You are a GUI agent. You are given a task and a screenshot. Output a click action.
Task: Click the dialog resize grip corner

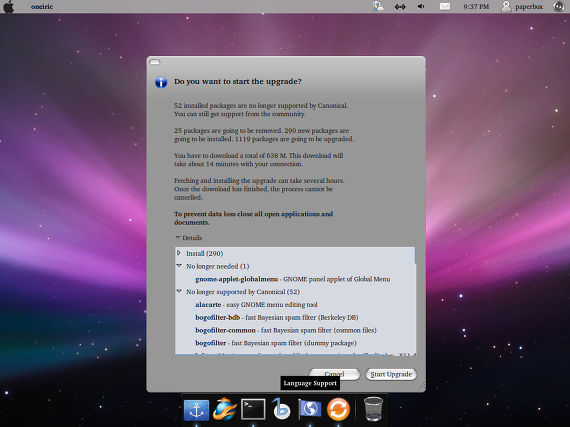click(x=421, y=386)
